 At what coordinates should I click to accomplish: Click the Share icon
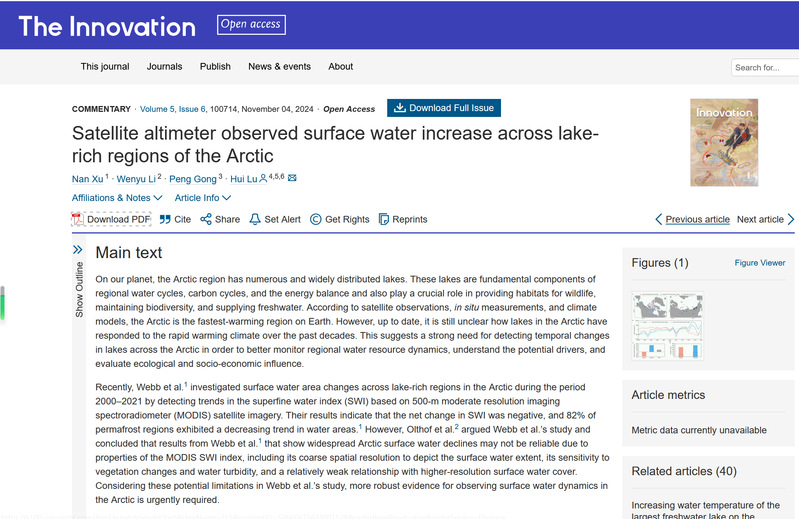[x=206, y=219]
